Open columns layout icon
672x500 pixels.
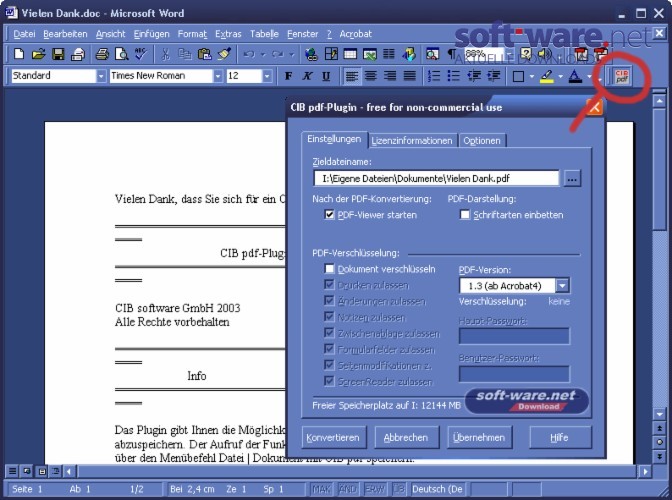(389, 54)
